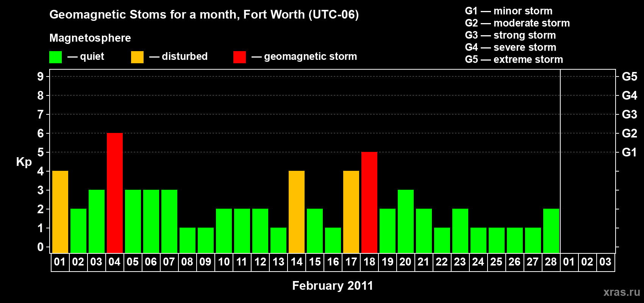This screenshot has height=303, width=644.
Task: Click the G3 label on right axis
Action: click(629, 114)
